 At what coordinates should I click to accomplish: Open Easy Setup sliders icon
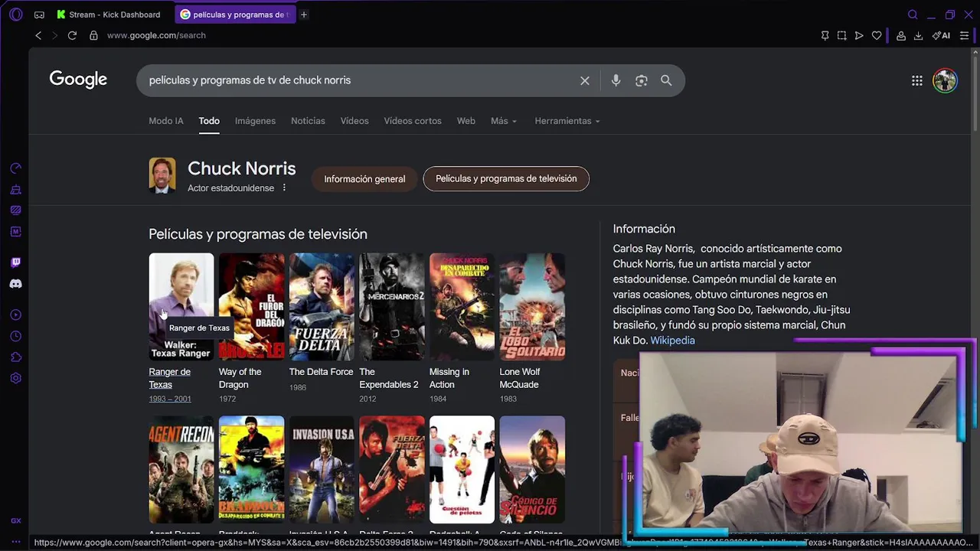[x=964, y=35]
